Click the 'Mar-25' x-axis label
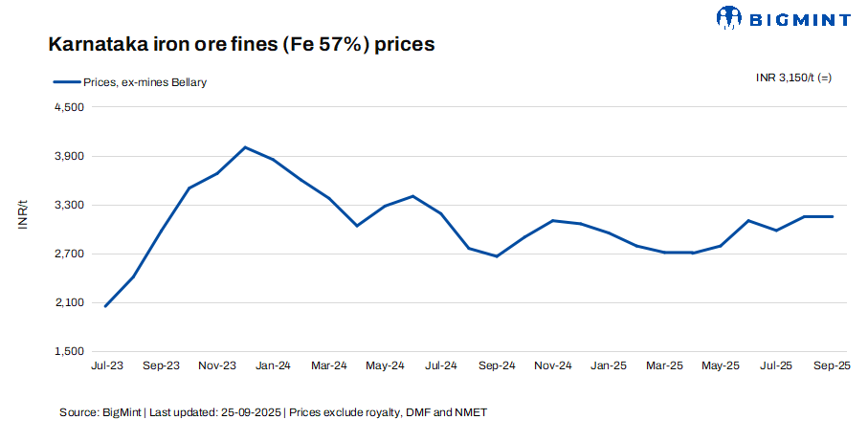This screenshot has height=442, width=868. 664,365
